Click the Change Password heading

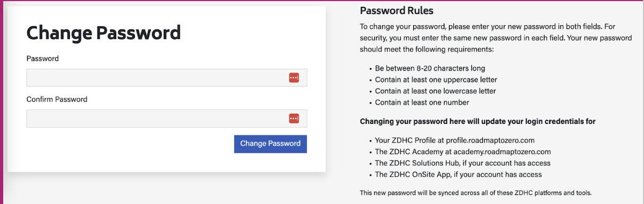(103, 33)
